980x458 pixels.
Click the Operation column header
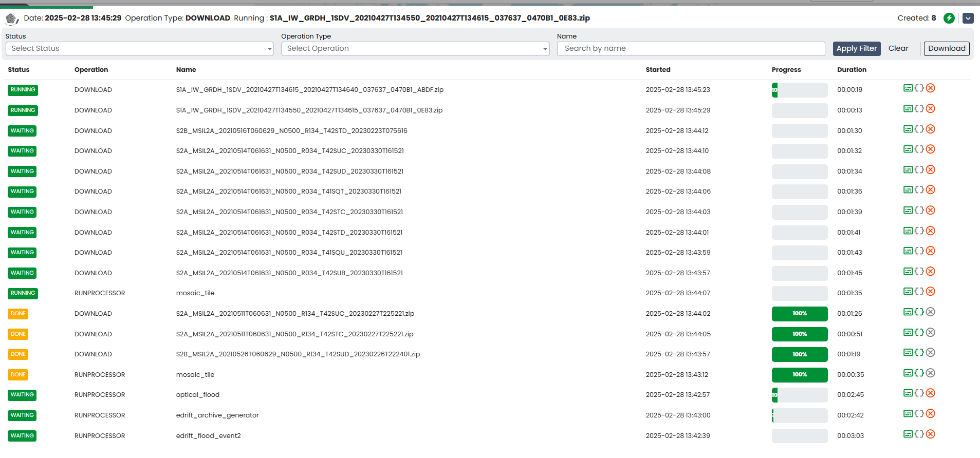[91, 70]
